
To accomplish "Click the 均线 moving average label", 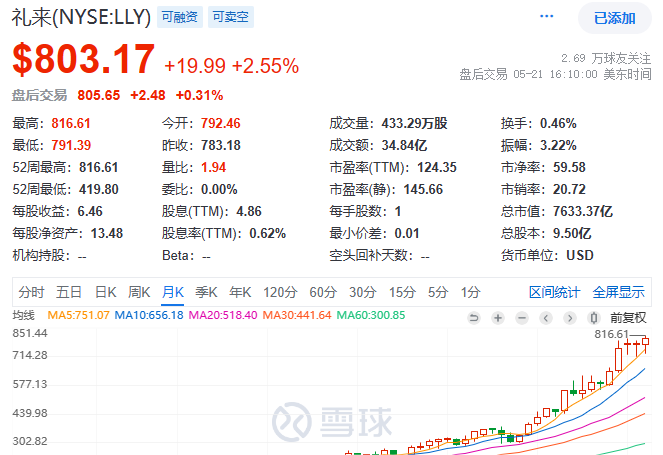I will tap(24, 315).
